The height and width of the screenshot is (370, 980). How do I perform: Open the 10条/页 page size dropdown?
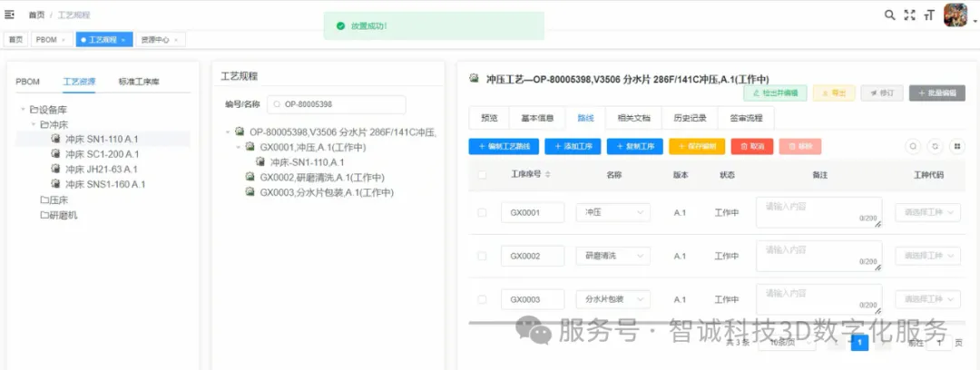click(x=787, y=343)
